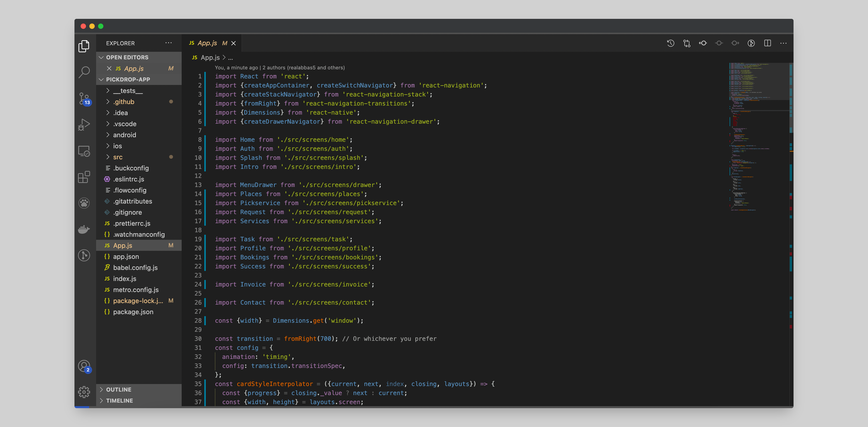
Task: Open the .gitattributes file
Action: click(x=139, y=201)
